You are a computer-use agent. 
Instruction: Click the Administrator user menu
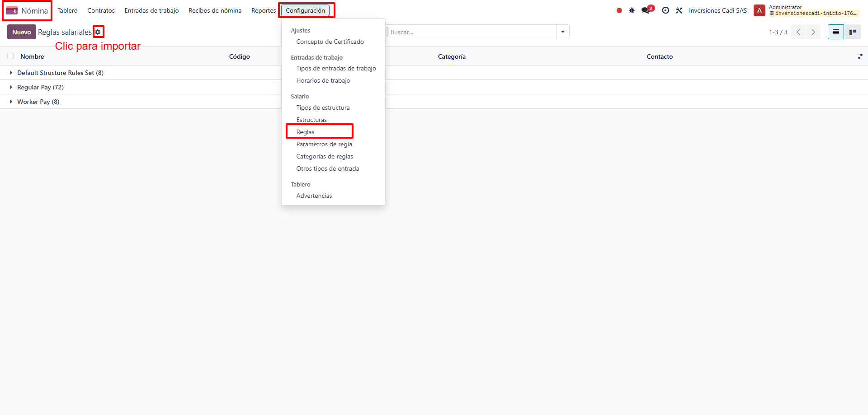point(807,10)
